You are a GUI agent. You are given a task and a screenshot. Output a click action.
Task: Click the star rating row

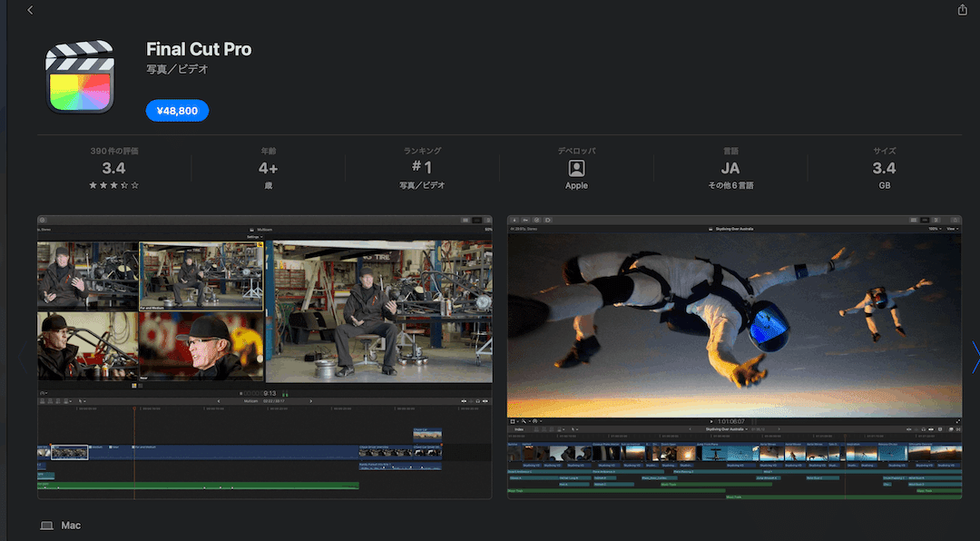pyautogui.click(x=113, y=185)
